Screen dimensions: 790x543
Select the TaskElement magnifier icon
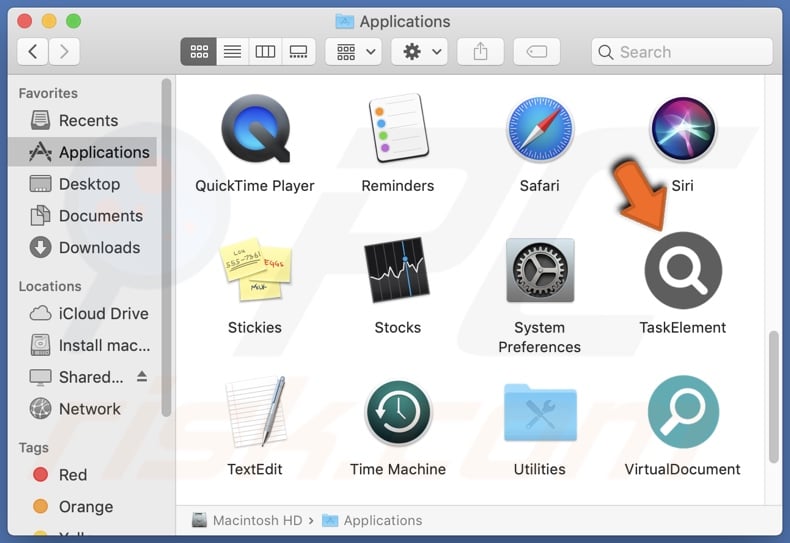tap(683, 270)
